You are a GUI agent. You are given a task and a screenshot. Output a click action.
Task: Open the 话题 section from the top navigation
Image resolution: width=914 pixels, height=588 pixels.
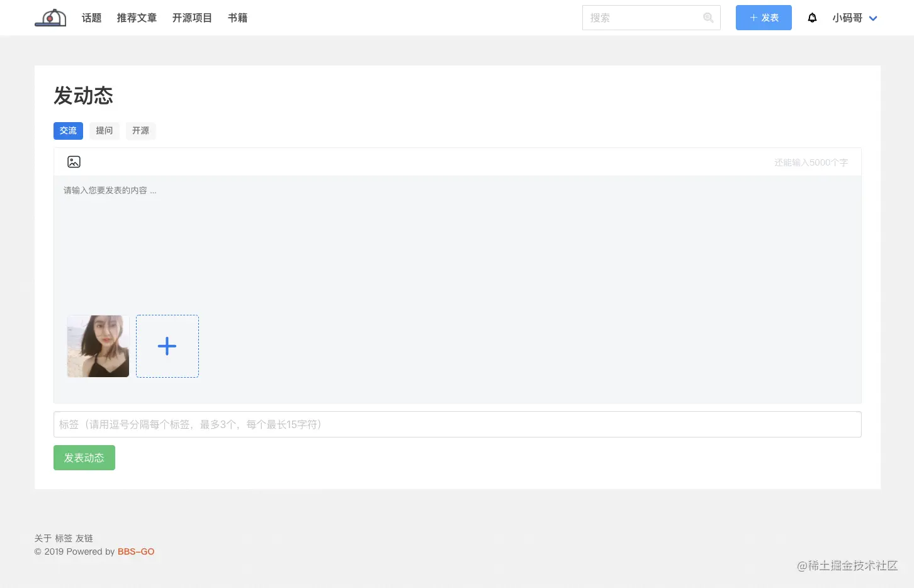click(x=91, y=18)
